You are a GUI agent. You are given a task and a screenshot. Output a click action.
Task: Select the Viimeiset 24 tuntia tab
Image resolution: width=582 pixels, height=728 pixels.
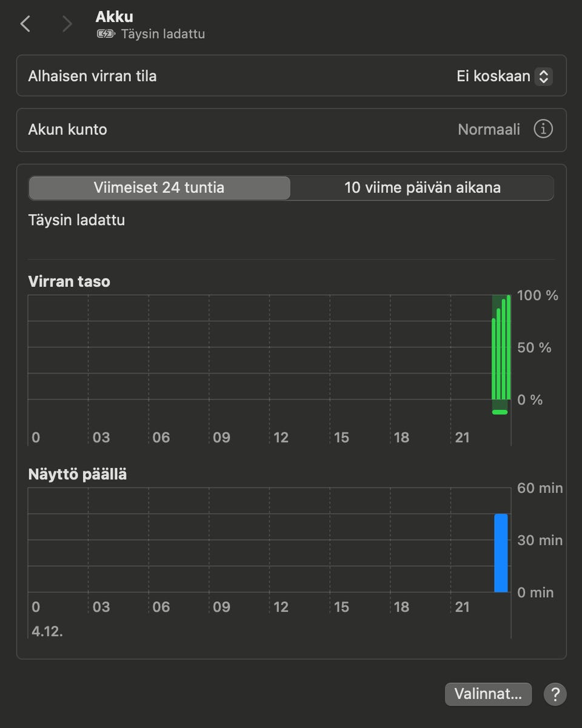[x=159, y=188]
